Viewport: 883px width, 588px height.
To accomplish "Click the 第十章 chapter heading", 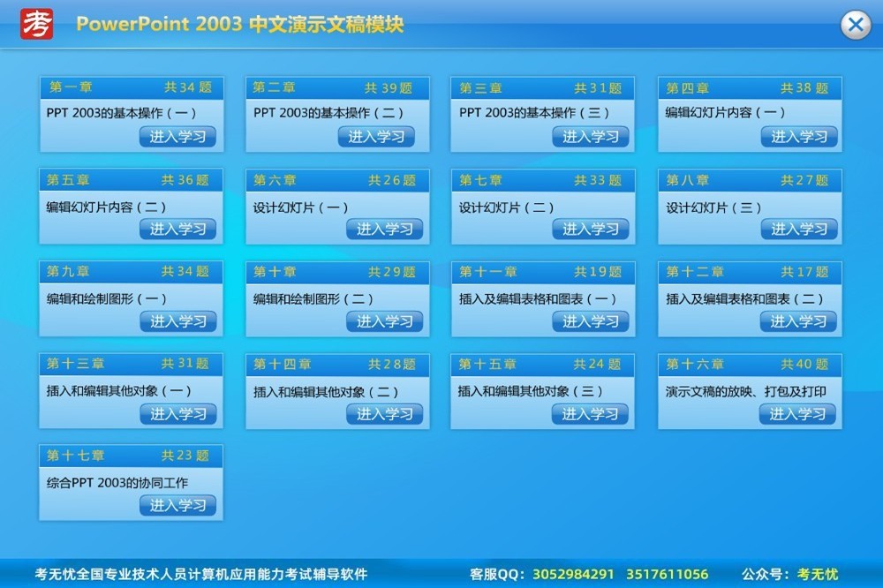I will pyautogui.click(x=275, y=272).
